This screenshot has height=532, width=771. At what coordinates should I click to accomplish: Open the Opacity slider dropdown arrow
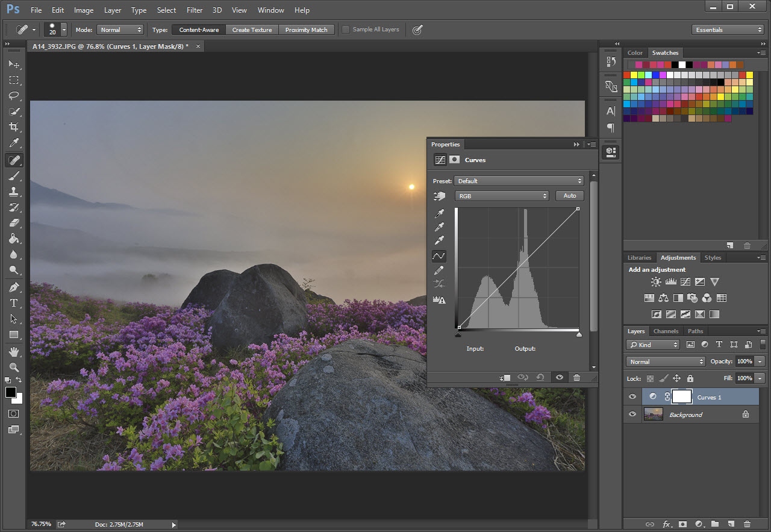(x=760, y=361)
